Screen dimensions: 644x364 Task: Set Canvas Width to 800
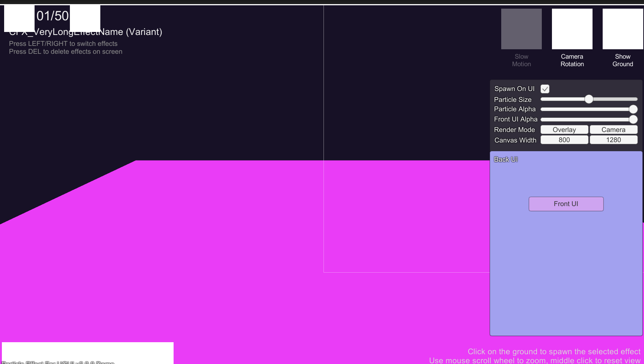(564, 140)
